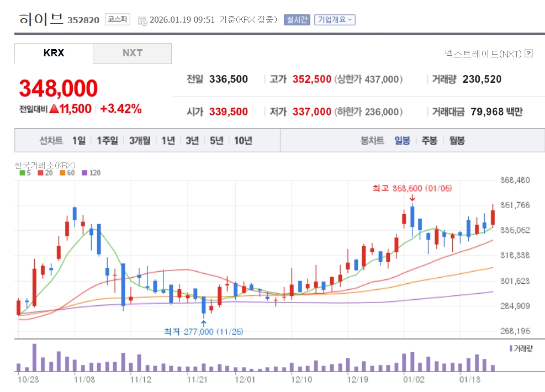
Task: Open the NXT help question-mark icon
Action: click(528, 54)
